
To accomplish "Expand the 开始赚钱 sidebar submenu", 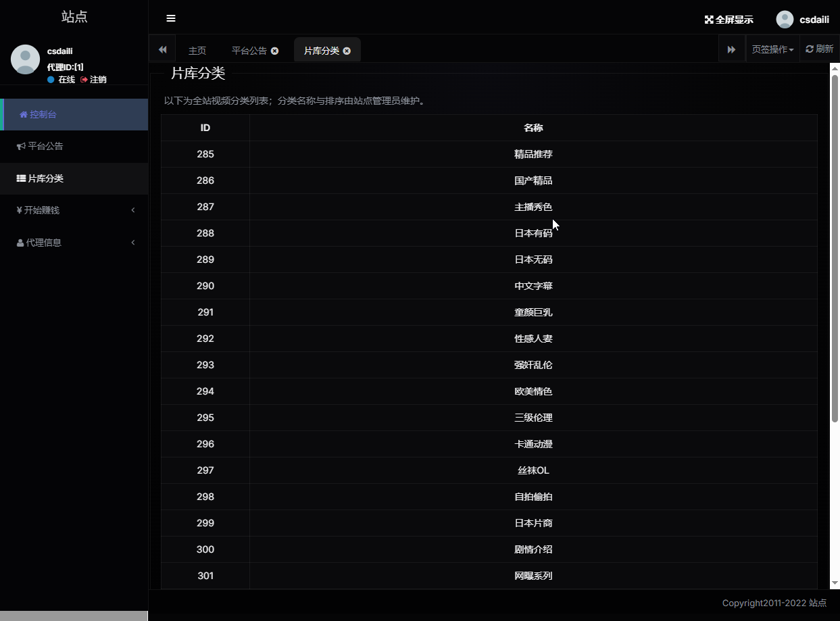I will coord(74,210).
